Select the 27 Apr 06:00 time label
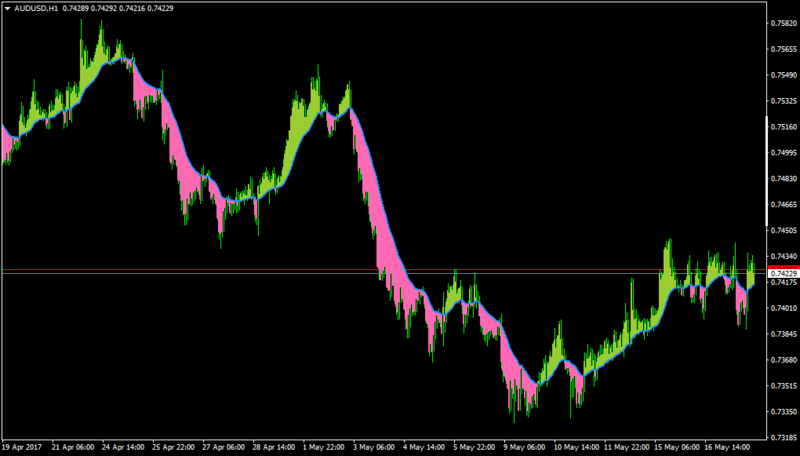This screenshot has width=800, height=456. pos(223,447)
